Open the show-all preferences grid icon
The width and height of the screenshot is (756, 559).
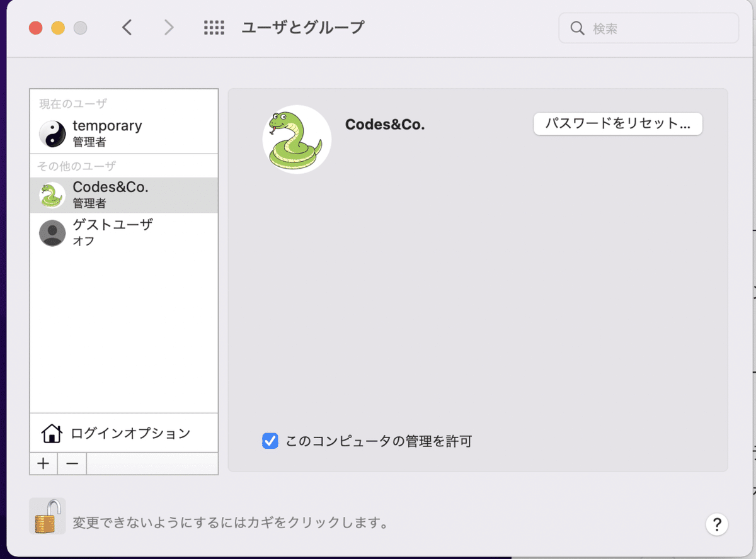214,27
